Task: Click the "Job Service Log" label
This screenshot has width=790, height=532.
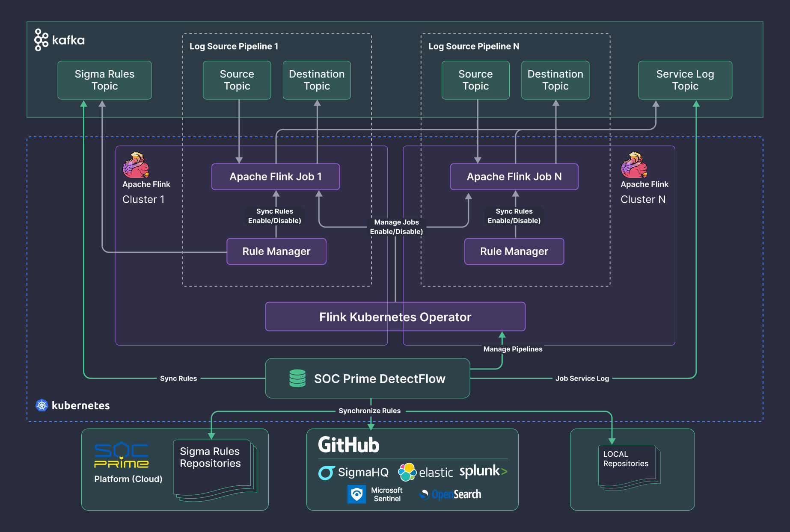Action: coord(582,378)
